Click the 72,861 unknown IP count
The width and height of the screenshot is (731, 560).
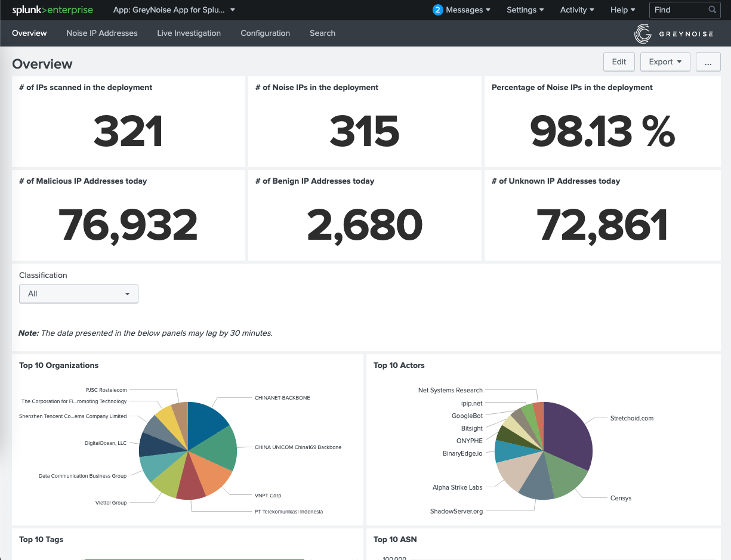click(602, 225)
